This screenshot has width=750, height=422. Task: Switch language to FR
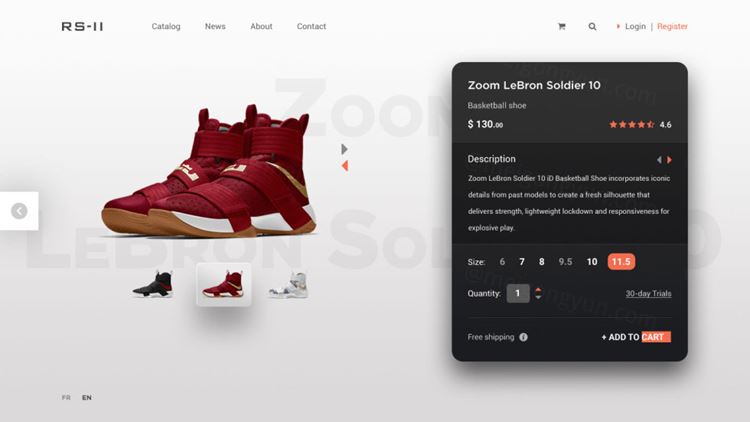click(66, 398)
